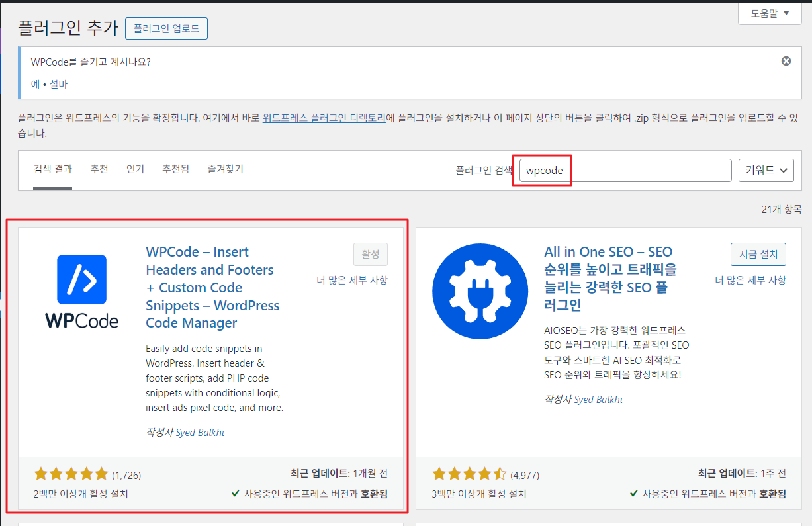Click the 플러그인 업로드 button
Viewport: 812px width, 526px height.
[166, 28]
